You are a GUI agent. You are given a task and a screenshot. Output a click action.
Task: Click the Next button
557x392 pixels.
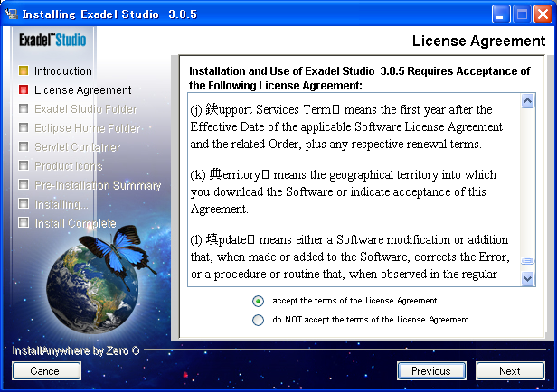510,370
